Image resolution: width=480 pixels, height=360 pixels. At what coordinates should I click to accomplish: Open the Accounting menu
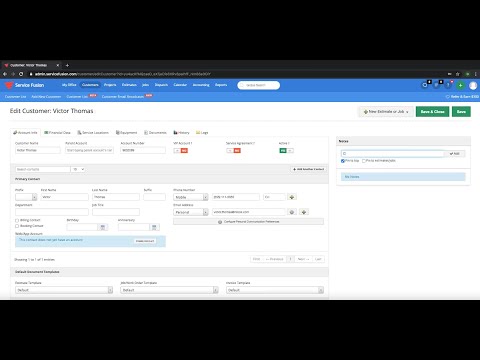point(201,85)
